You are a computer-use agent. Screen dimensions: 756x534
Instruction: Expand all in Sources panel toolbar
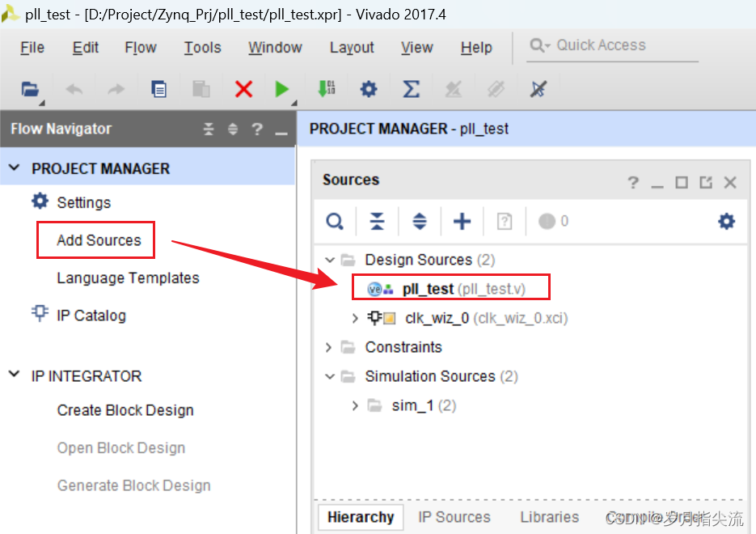420,222
